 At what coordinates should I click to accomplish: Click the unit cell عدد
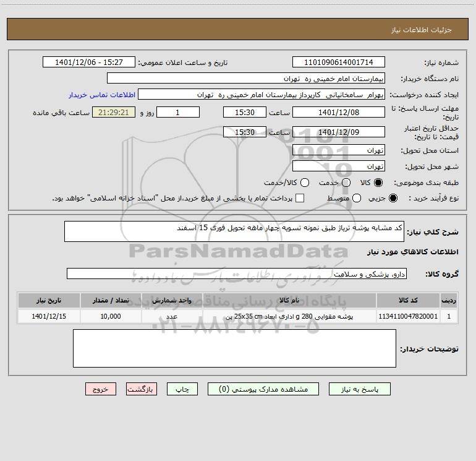click(172, 316)
